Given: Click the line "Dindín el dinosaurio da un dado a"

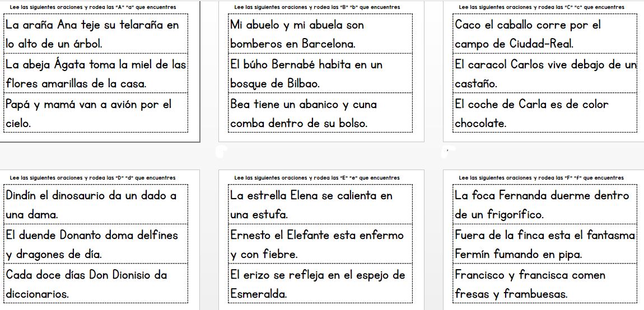Looking at the screenshot, I should pyautogui.click(x=91, y=195).
